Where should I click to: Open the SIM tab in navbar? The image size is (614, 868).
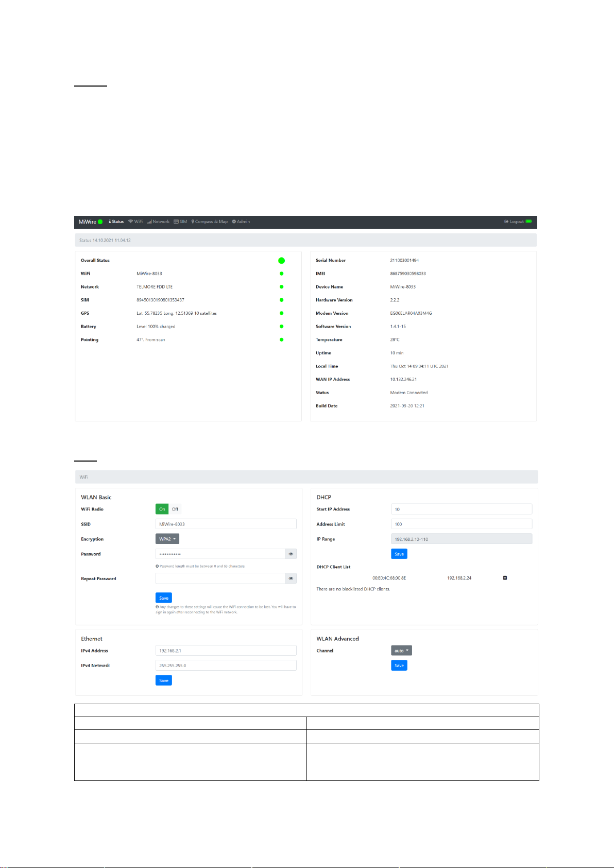point(180,222)
